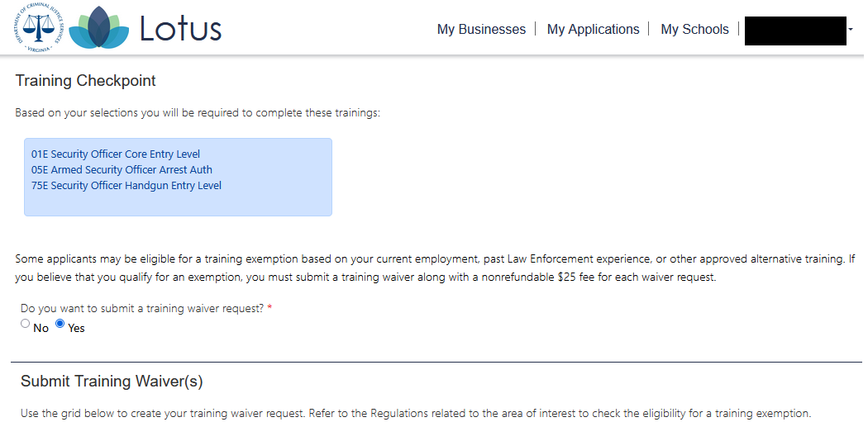Click the waiver request question label
Viewport: 868px width, 441px height.
(142, 309)
